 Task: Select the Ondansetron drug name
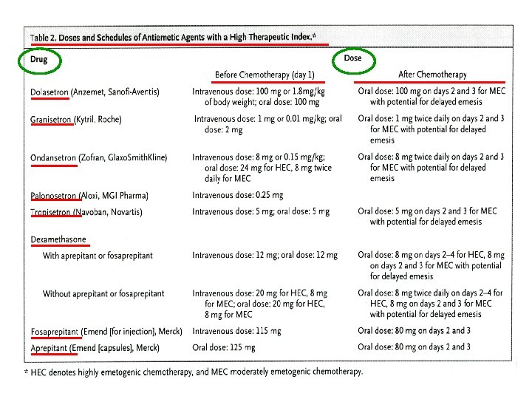click(53, 158)
